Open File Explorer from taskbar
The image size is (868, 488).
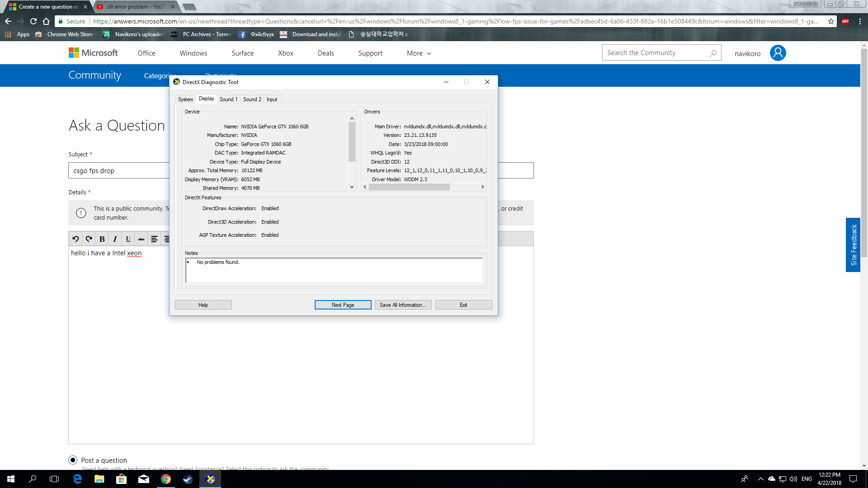point(99,479)
